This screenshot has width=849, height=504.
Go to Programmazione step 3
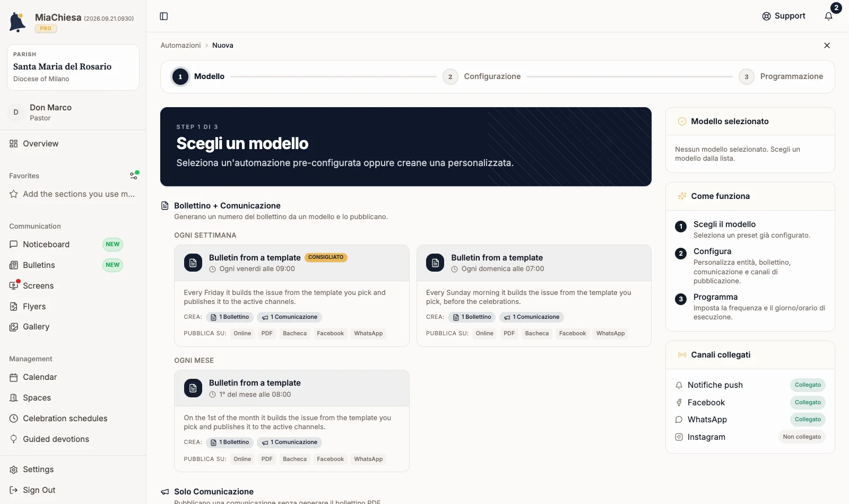pos(781,77)
